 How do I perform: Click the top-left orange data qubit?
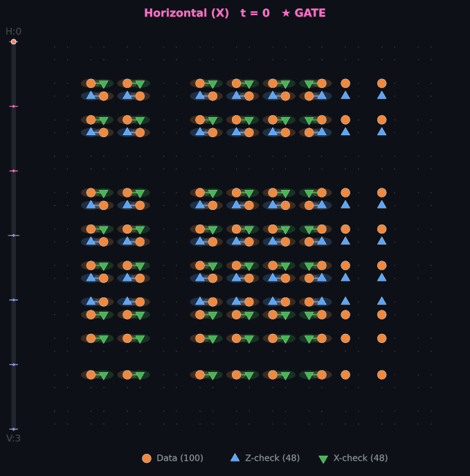point(91,83)
